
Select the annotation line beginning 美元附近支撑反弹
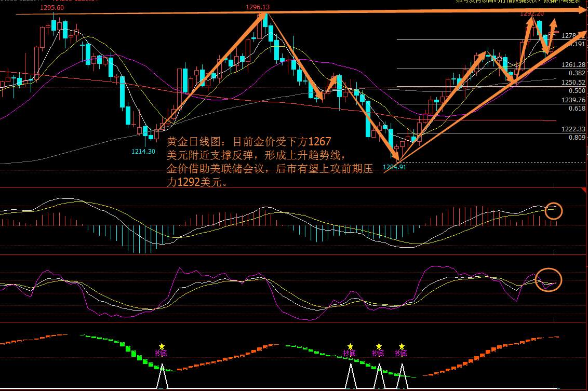(256, 155)
